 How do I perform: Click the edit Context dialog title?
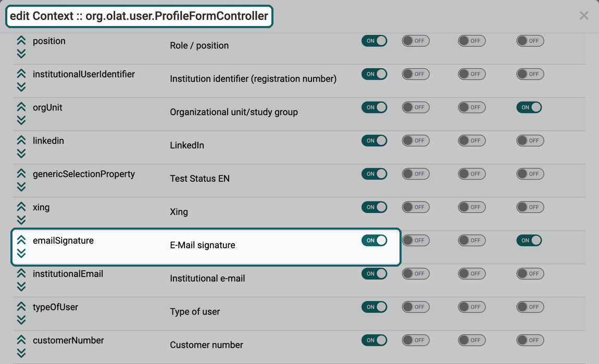point(139,16)
